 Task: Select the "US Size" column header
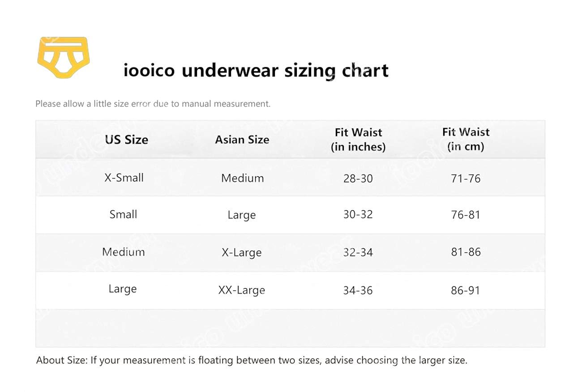(126, 140)
